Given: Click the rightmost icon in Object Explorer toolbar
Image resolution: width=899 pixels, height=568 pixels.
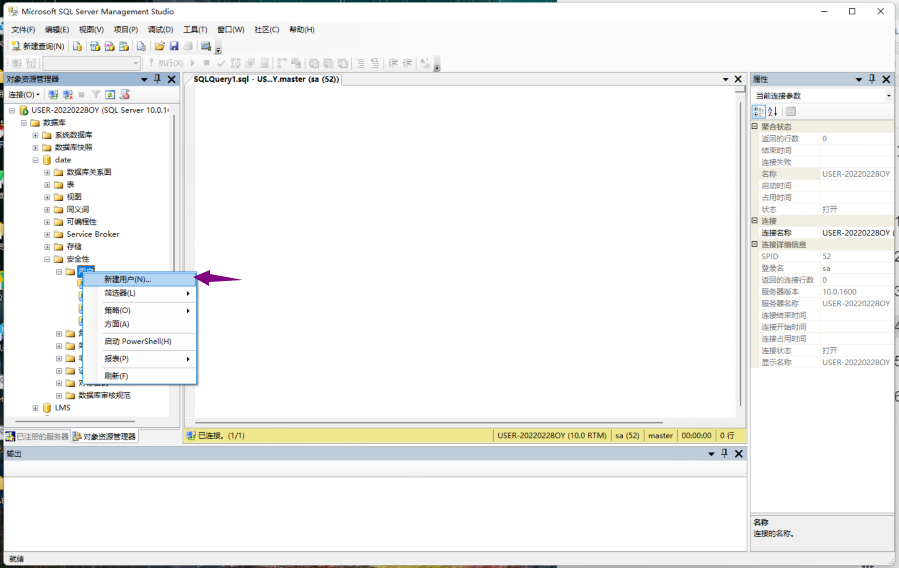Looking at the screenshot, I should click(x=124, y=95).
